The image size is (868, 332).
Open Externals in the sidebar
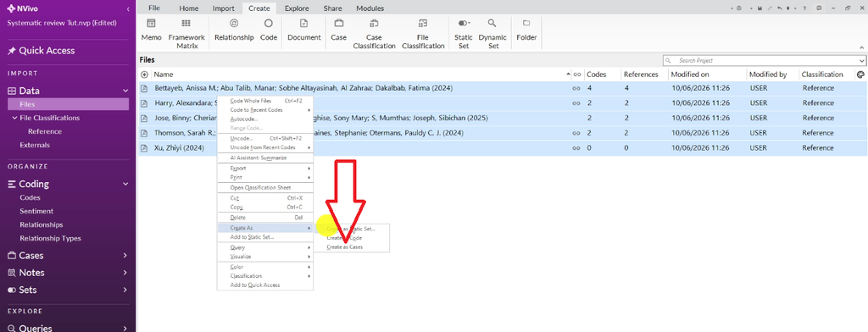click(x=35, y=145)
